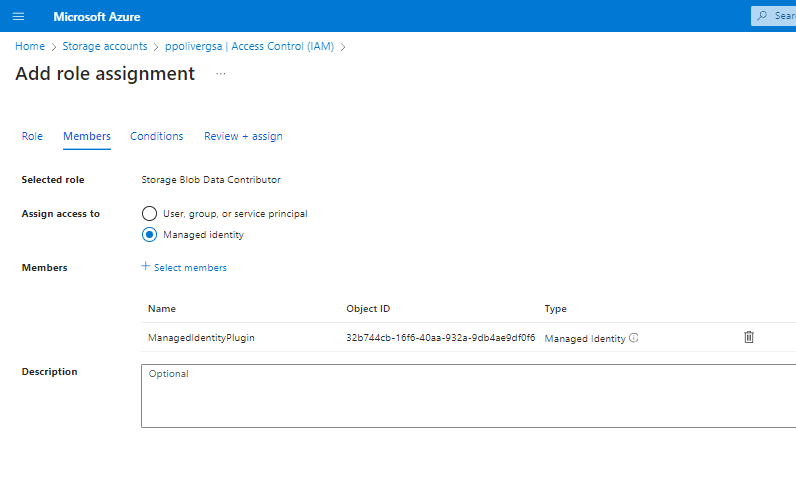Click the info icon beside Managed Identity
The image size is (796, 493).
[634, 338]
